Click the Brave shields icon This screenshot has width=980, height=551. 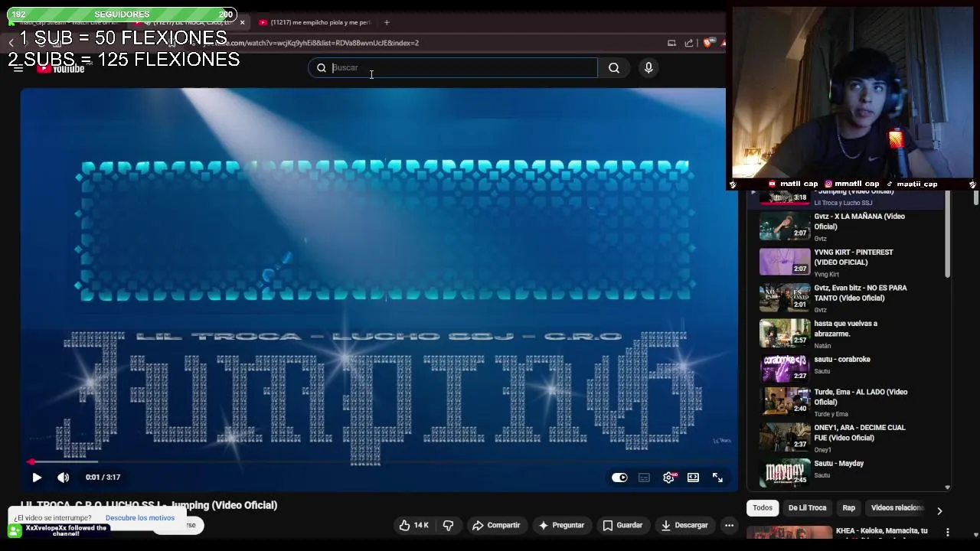[707, 43]
